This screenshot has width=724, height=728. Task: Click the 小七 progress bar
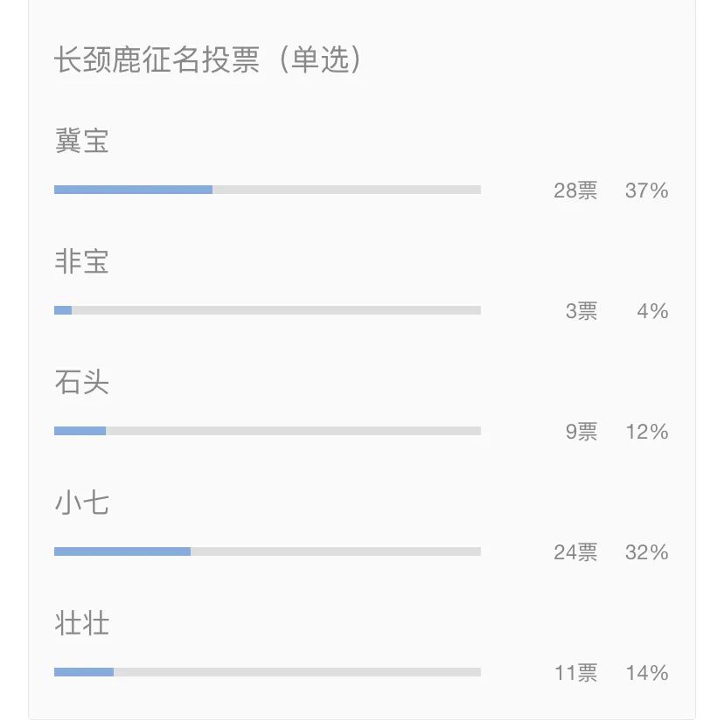268,551
